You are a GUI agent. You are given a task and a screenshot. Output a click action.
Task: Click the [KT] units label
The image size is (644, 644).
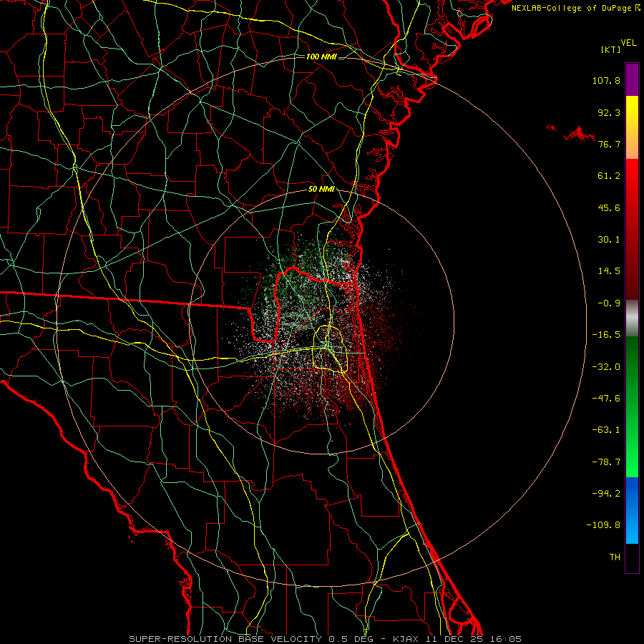click(611, 49)
